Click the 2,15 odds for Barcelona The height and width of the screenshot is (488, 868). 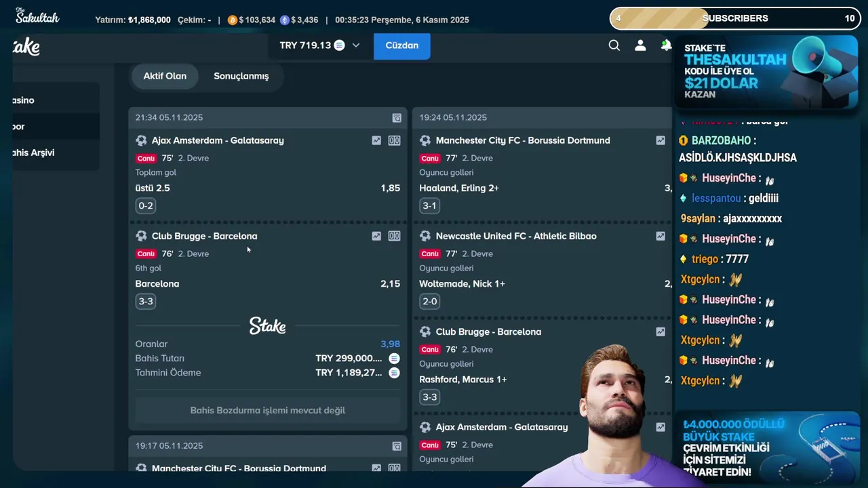(x=391, y=283)
